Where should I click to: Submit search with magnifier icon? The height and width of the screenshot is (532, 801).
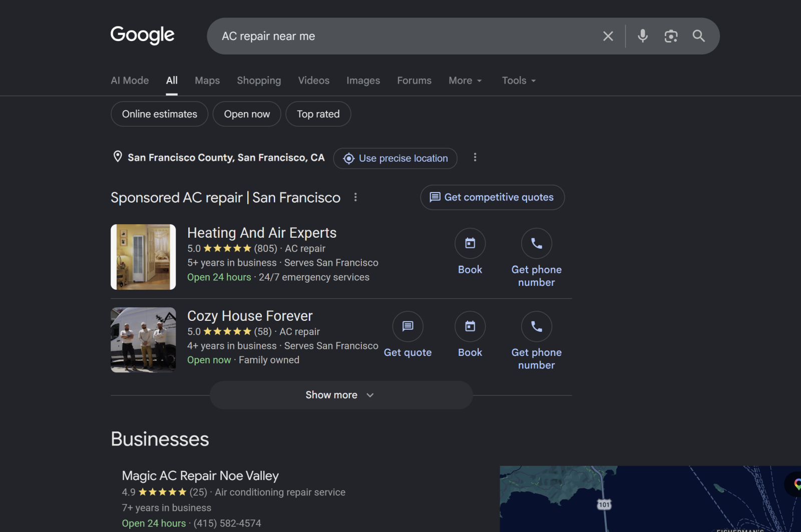pos(698,36)
